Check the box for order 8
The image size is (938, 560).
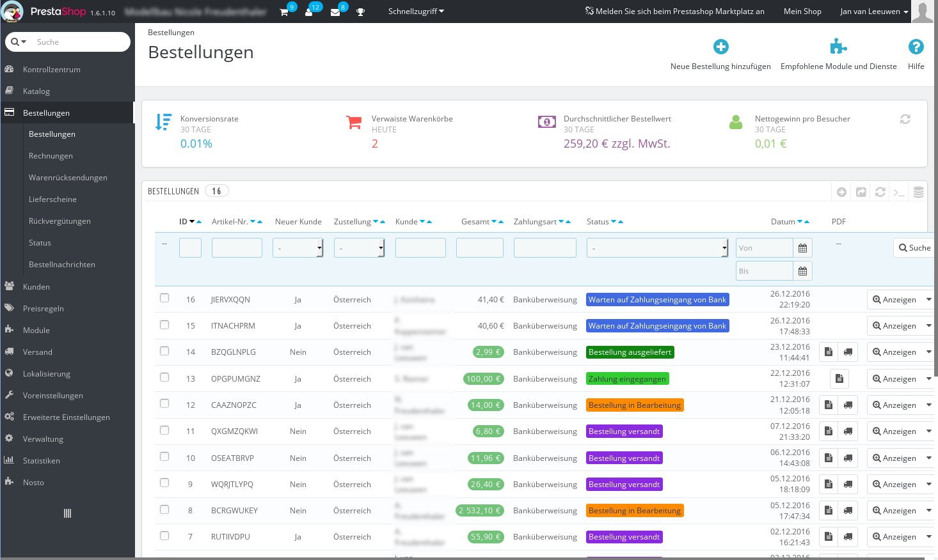(x=164, y=509)
